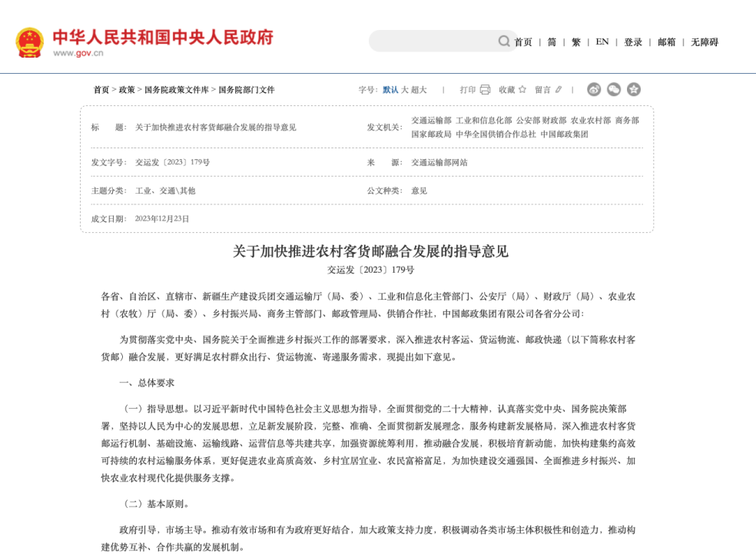This screenshot has height=554, width=756.
Task: Set font size to 大
Action: click(405, 90)
